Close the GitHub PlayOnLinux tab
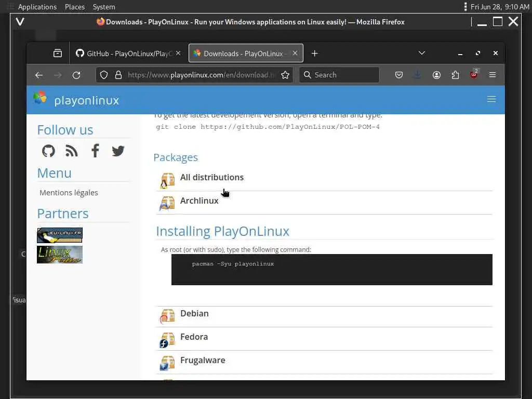Screen dimensions: 532x399 [x=178, y=54]
